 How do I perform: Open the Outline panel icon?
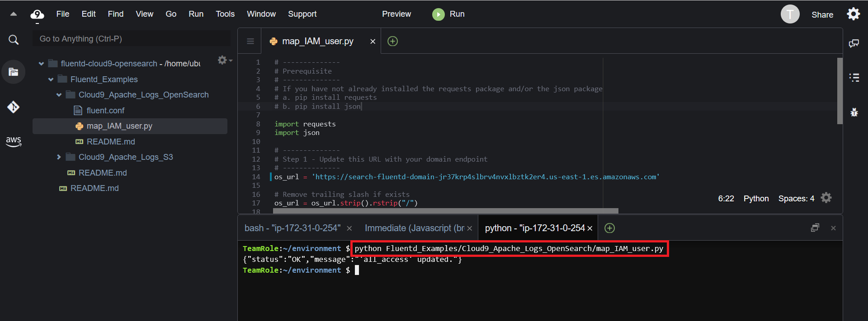tap(854, 78)
